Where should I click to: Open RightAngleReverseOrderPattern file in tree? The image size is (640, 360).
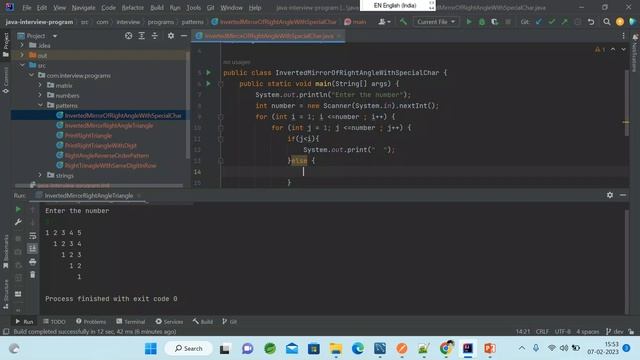point(107,156)
